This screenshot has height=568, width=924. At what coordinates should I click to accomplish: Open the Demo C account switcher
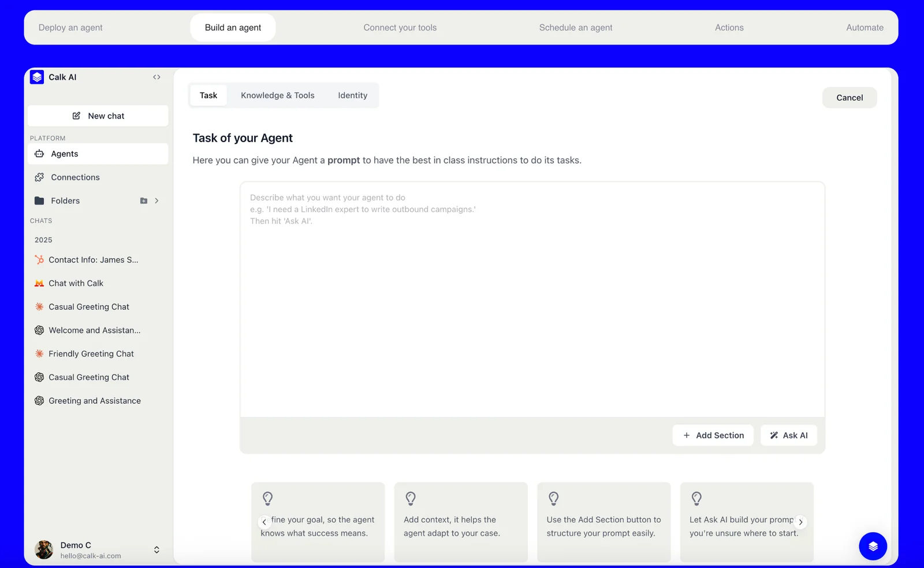157,550
